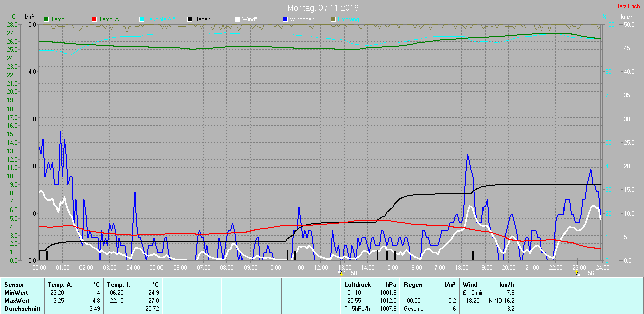Select the white Wind legend swatch

(237, 19)
